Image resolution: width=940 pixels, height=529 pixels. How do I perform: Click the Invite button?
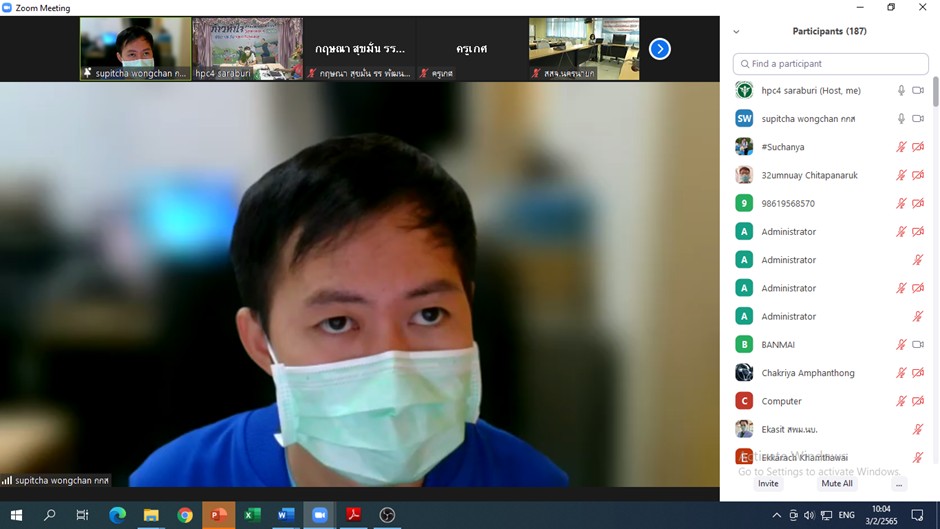click(x=768, y=483)
